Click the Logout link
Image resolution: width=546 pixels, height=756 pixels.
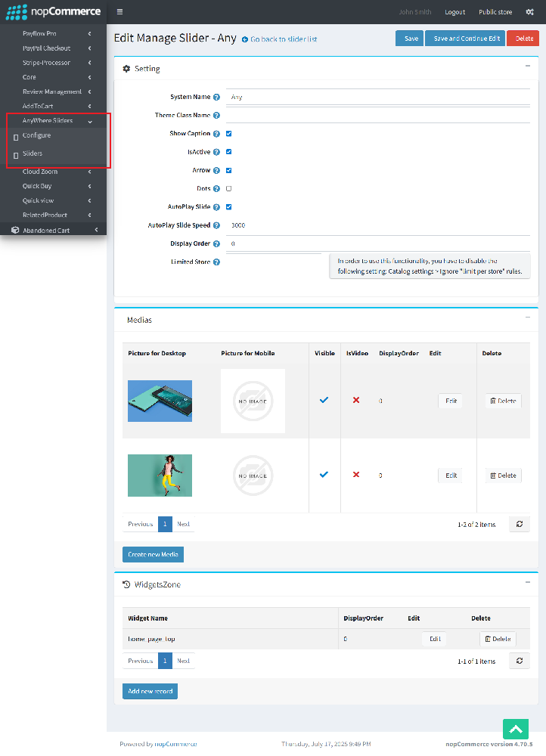tap(454, 12)
